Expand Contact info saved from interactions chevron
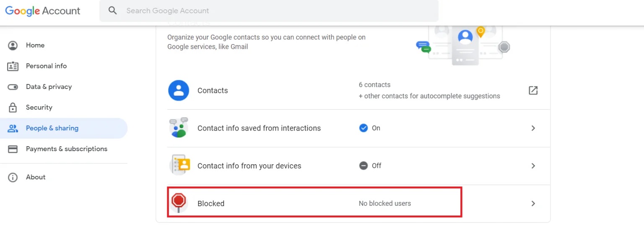Viewport: 644px width, 231px height. click(533, 128)
